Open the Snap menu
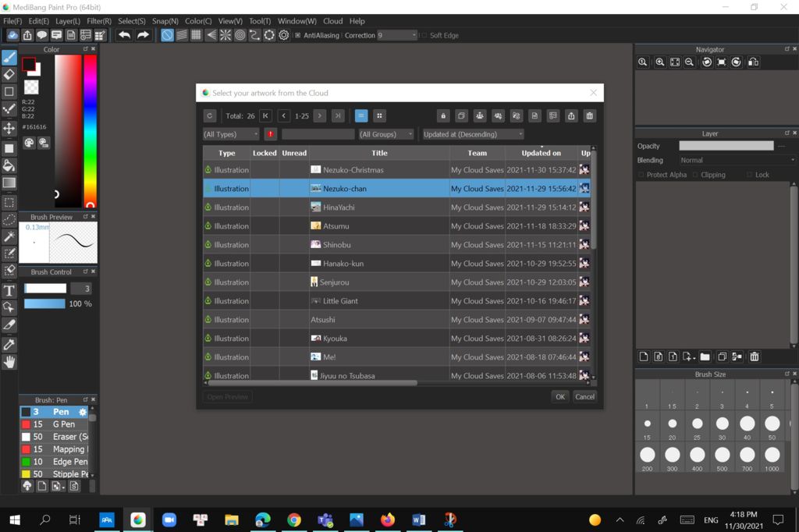 (x=165, y=21)
